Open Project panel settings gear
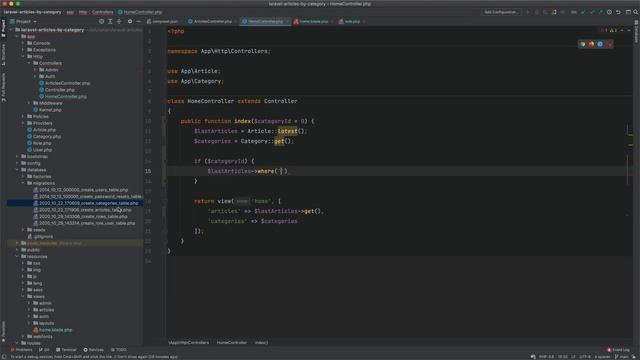Screen dimensions: 640x360 tap(130, 21)
